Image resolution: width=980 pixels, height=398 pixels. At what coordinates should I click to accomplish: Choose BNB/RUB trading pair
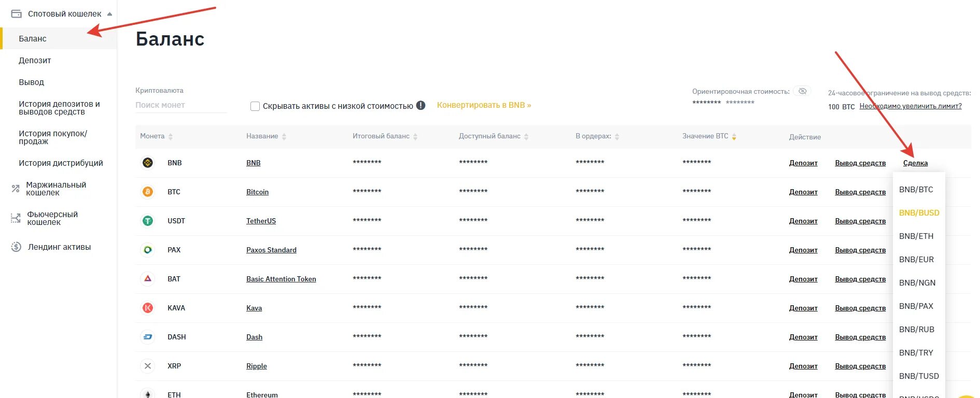pos(917,330)
